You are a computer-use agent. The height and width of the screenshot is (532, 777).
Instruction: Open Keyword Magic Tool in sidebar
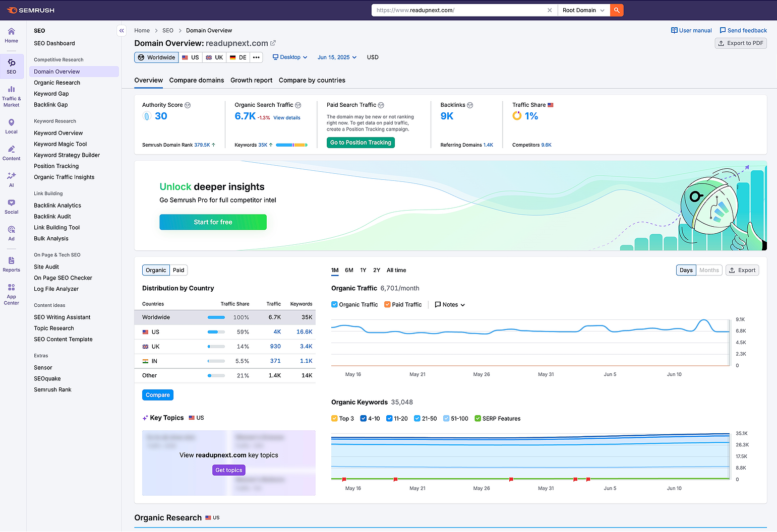point(61,144)
